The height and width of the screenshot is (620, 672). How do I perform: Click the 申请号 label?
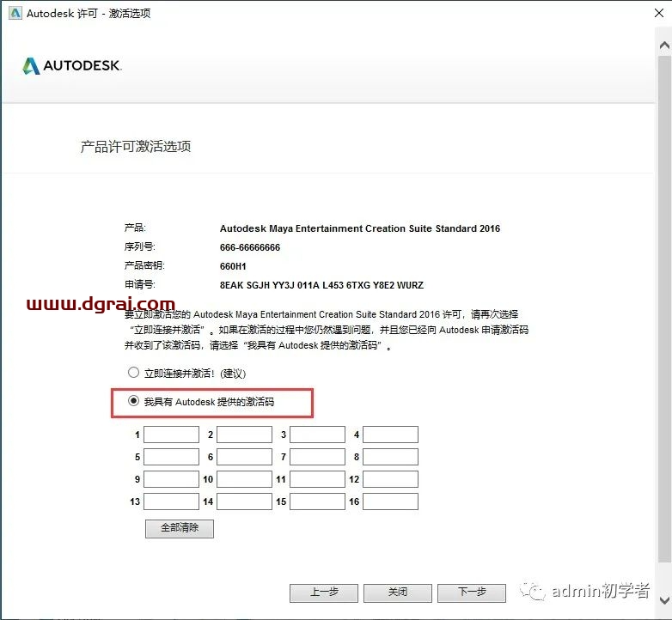coord(140,284)
